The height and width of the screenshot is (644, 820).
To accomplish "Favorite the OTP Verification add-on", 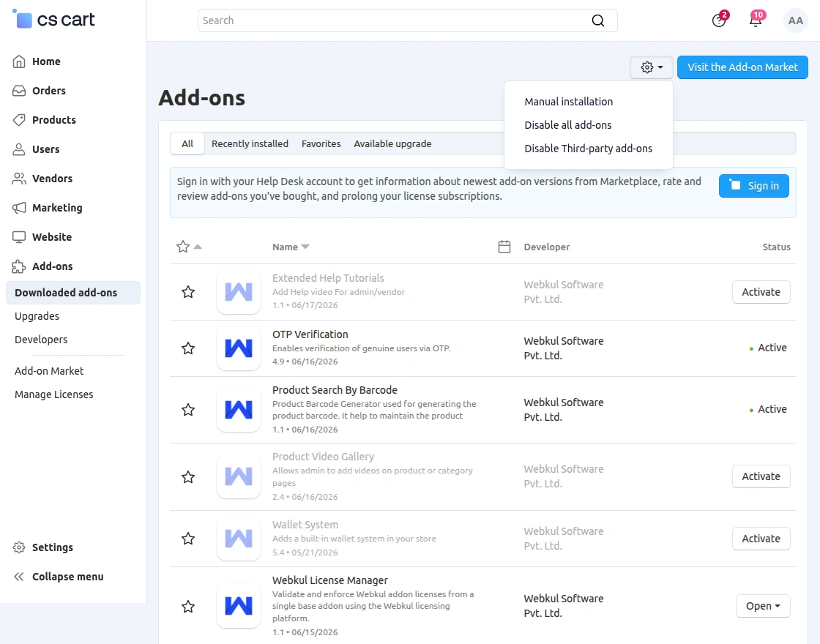I will point(188,348).
